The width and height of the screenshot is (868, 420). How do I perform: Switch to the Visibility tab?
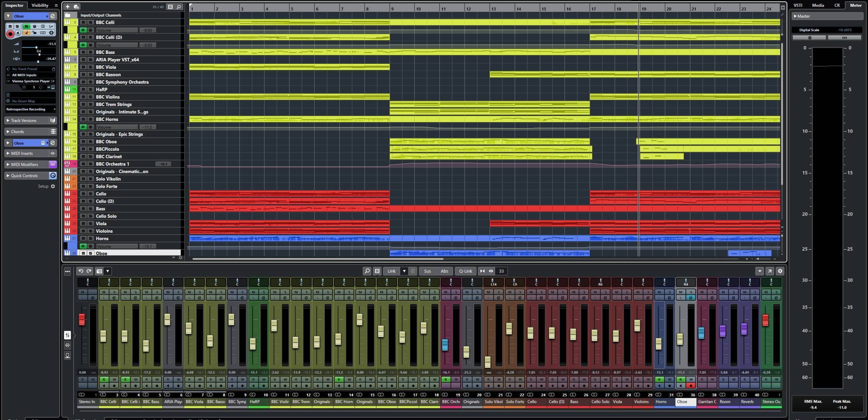tap(40, 5)
